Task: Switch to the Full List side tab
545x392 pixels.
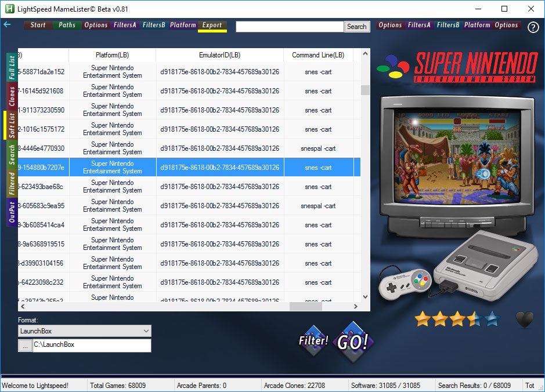Action: click(x=12, y=67)
